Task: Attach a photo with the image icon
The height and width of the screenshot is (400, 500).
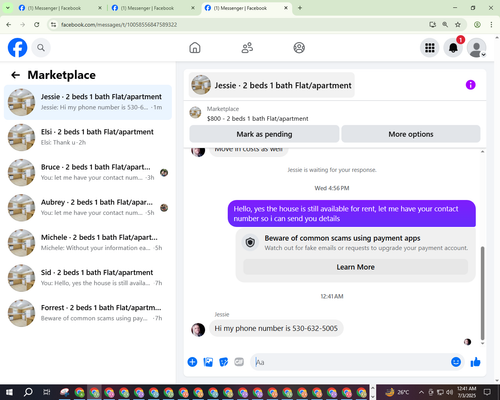Action: click(x=208, y=362)
